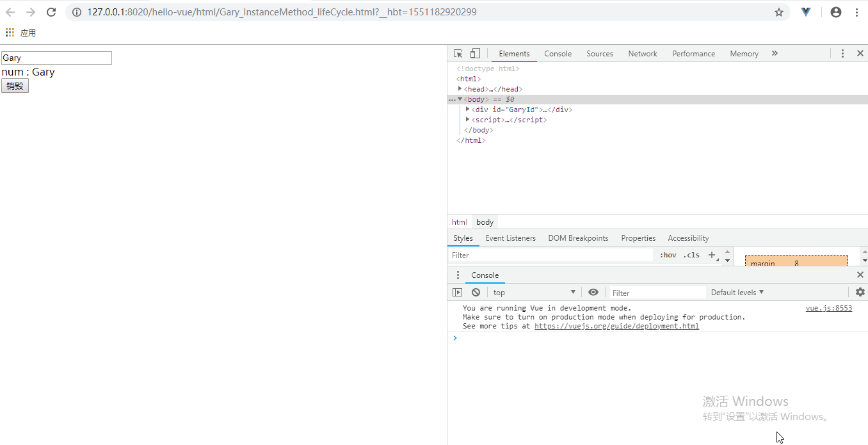Image resolution: width=868 pixels, height=445 pixels.
Task: Close the console drawer
Action: tap(860, 275)
